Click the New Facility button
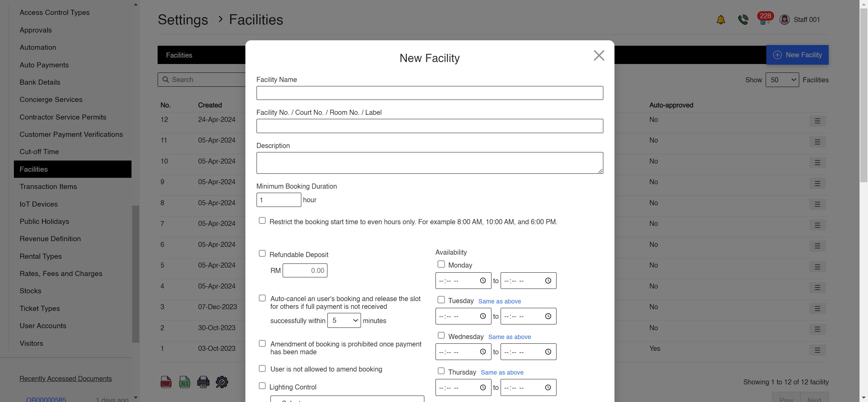This screenshot has width=868, height=402. coord(797,55)
